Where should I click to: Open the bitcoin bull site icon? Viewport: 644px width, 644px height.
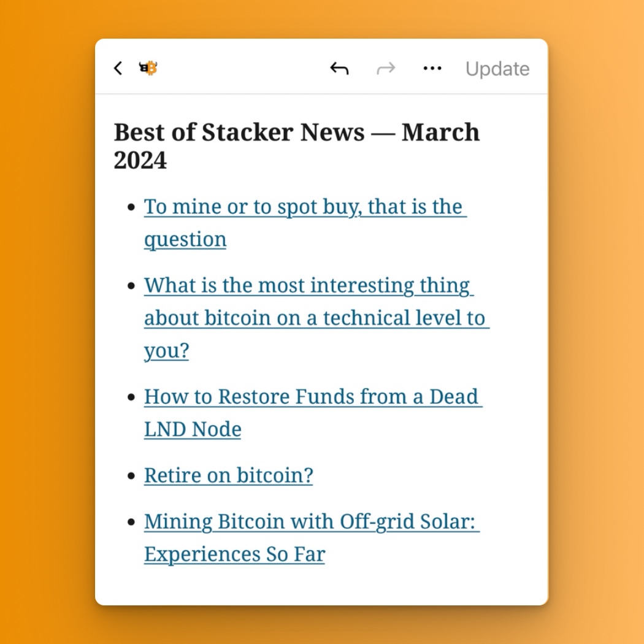[x=148, y=67]
